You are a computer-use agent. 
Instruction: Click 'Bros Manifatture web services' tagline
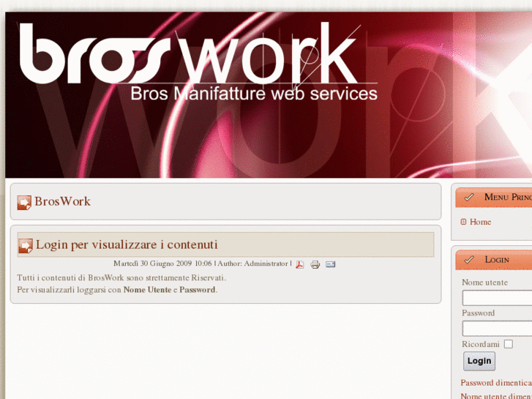click(254, 94)
